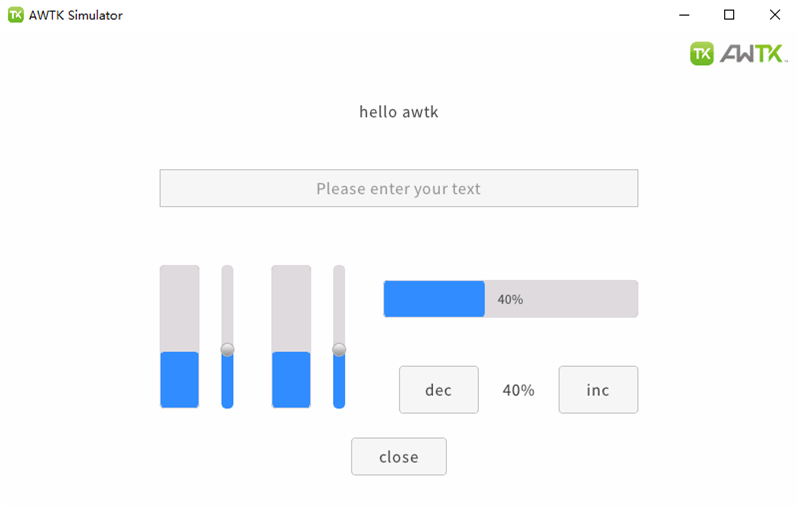
Task: Click the AWTK logo in top-right corner
Action: (x=738, y=54)
